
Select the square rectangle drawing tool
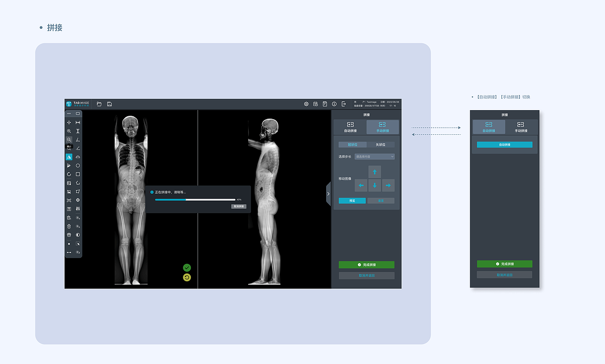pos(78,174)
